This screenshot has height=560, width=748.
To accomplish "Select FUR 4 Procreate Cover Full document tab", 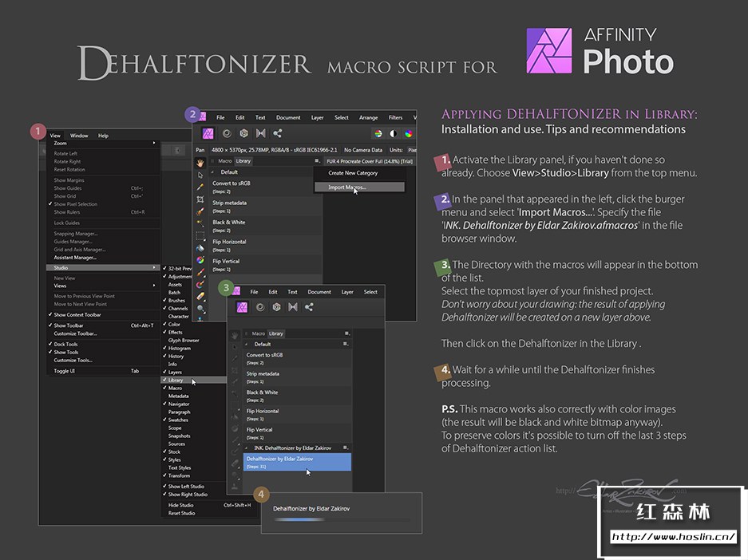I will [x=370, y=161].
